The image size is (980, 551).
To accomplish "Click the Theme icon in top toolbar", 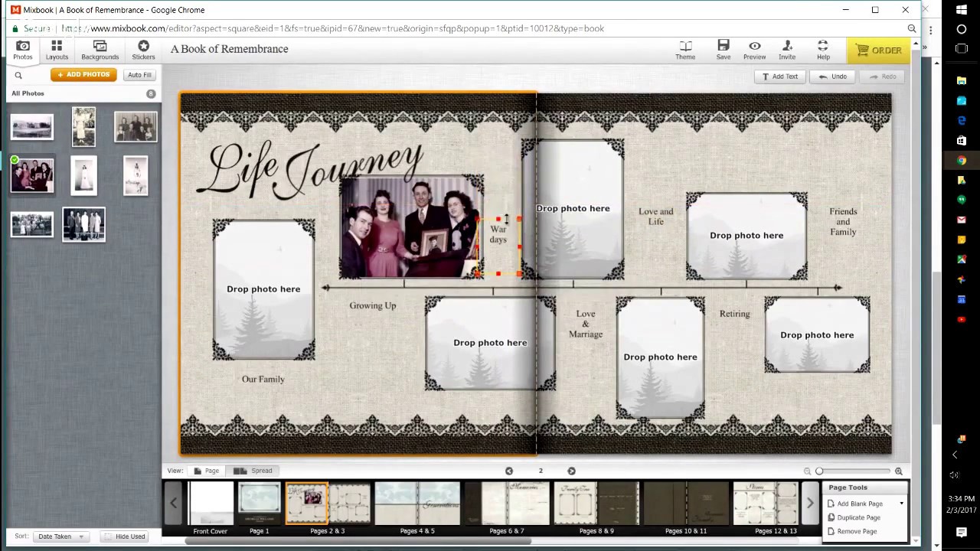I will pos(685,51).
